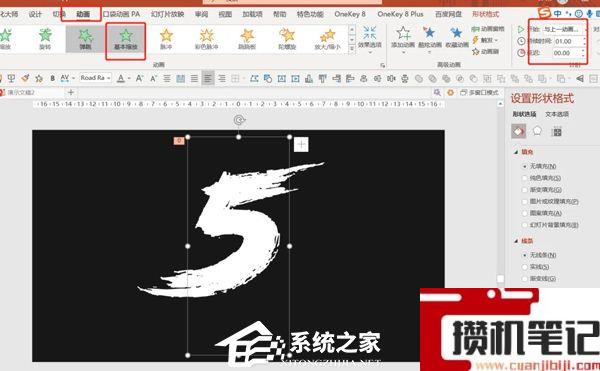600x371 pixels.
Task: Select the 跷跷板 emphasis animation
Action: click(x=247, y=40)
